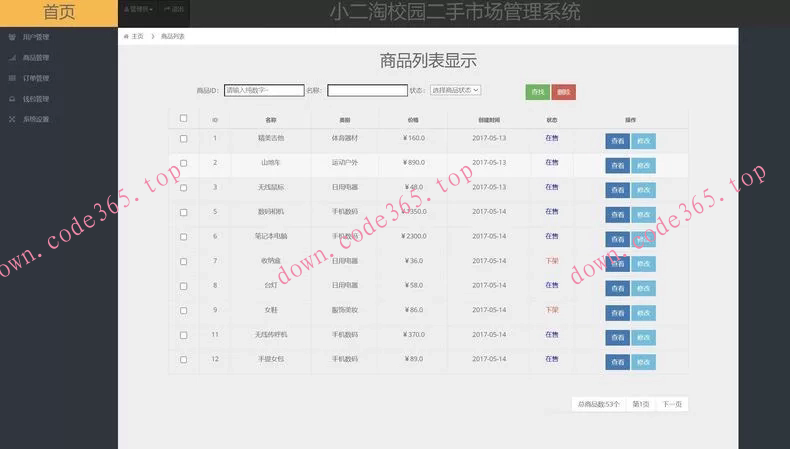
Task: Click the 钱包管理 icon in sidebar
Action: [x=12, y=99]
